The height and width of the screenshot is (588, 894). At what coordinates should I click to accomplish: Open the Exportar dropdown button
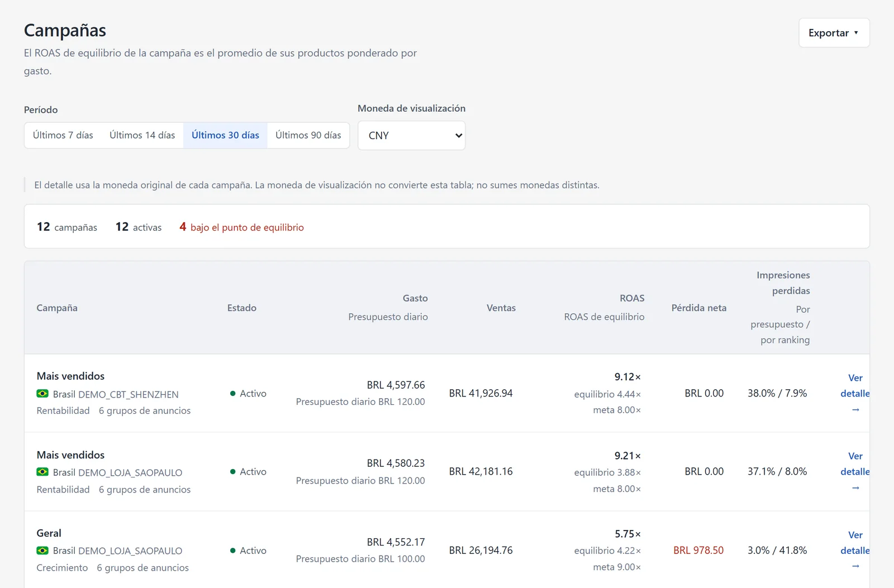tap(834, 33)
